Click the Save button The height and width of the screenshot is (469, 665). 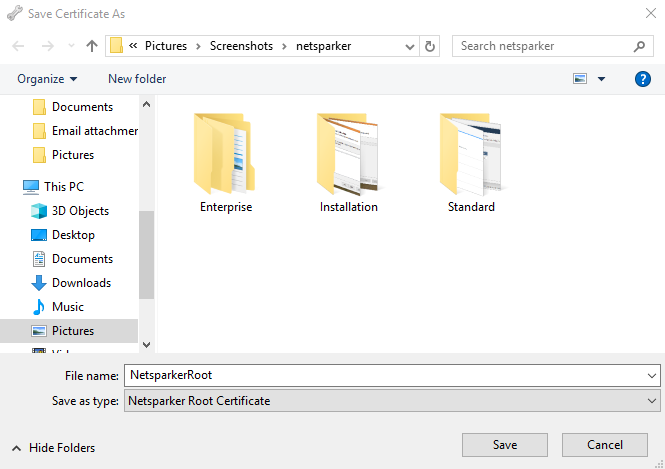pos(504,445)
